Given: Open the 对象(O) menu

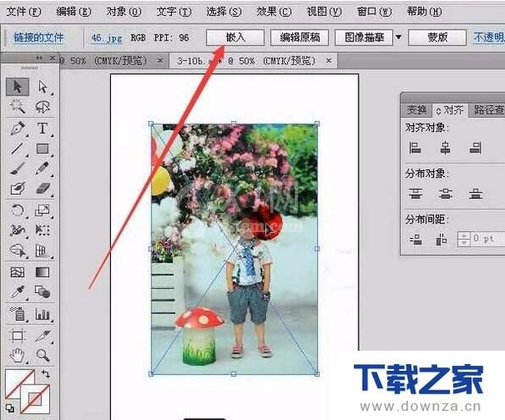Looking at the screenshot, I should click(124, 12).
